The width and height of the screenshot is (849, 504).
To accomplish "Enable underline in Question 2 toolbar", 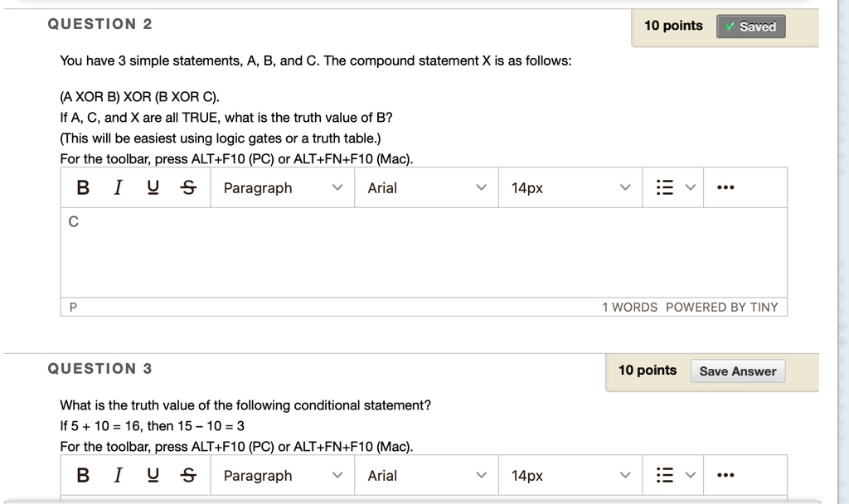I will (152, 187).
